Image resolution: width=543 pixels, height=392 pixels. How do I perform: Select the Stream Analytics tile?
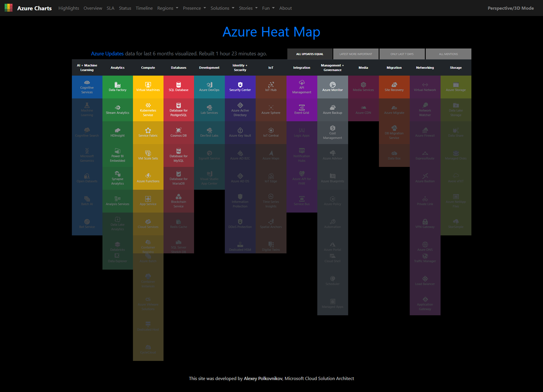(118, 110)
